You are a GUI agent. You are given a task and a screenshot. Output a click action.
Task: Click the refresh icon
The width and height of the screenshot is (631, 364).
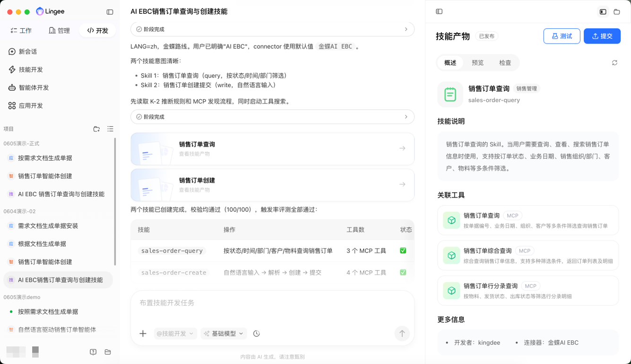[x=614, y=63]
